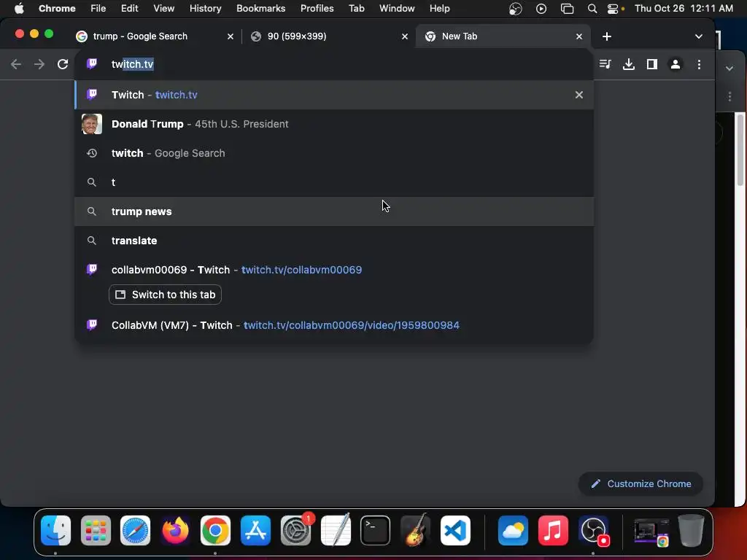Open the Window menu
Viewport: 747px width, 560px height.
397,9
